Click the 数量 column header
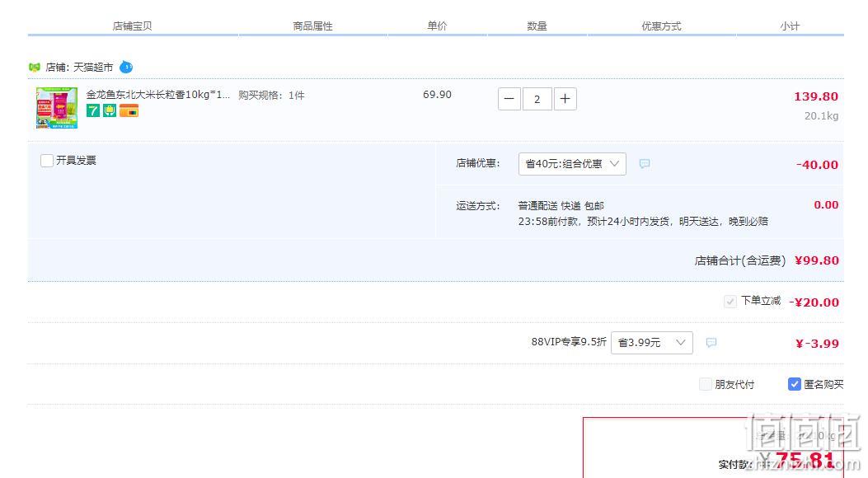This screenshot has height=478, width=868. point(537,26)
